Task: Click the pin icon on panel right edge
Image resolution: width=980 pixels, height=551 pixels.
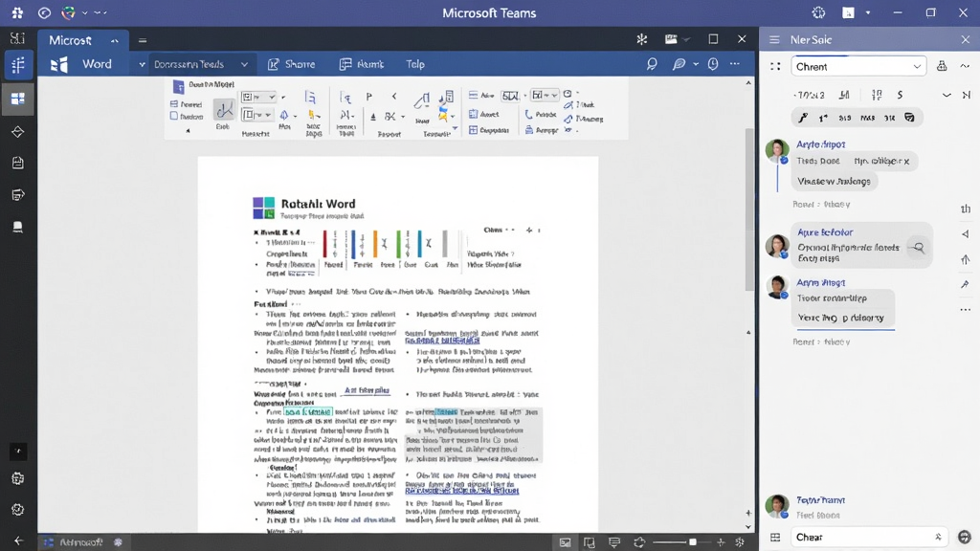Action: [966, 283]
